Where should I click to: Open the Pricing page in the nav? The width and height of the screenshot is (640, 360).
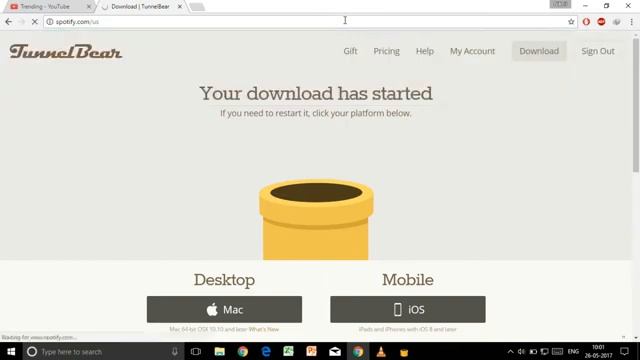pyautogui.click(x=387, y=51)
